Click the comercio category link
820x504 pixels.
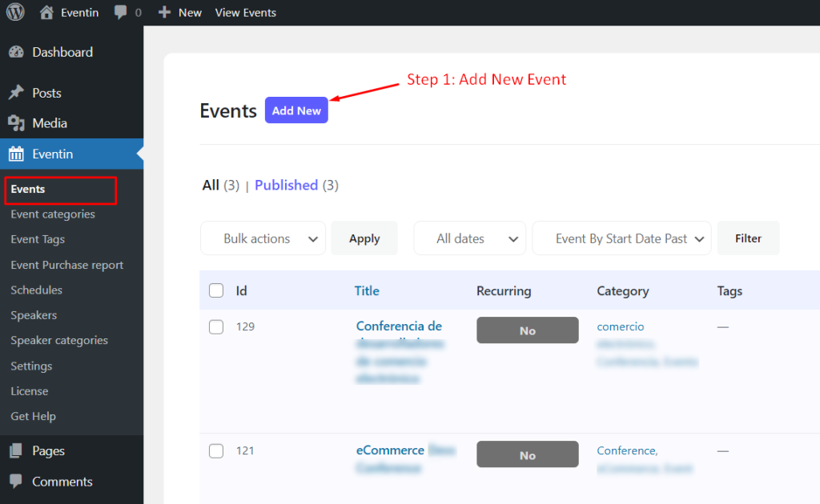pyautogui.click(x=621, y=326)
